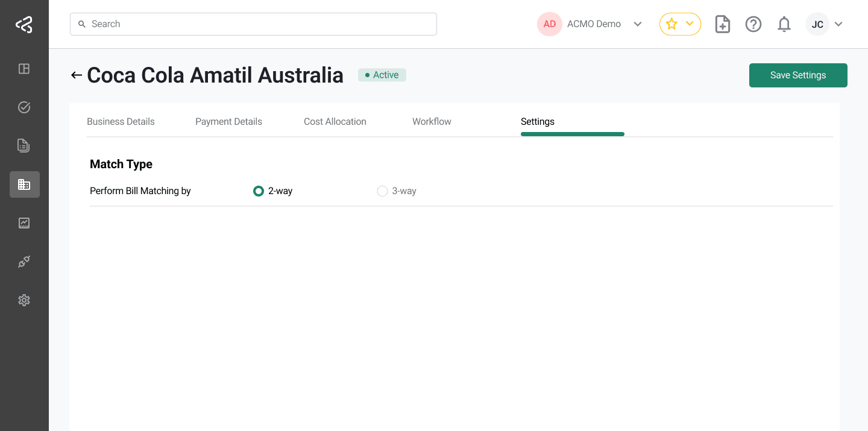
Task: Open the vendors building sidebar icon
Action: tap(25, 184)
